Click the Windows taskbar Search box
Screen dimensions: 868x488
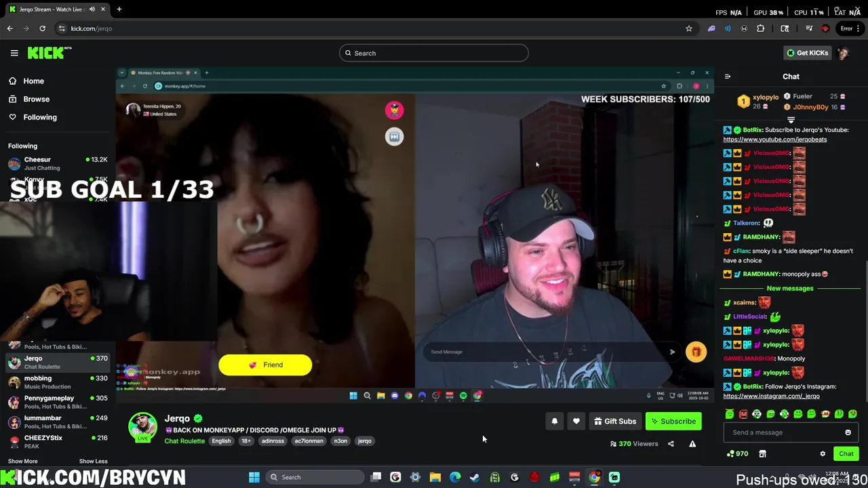315,477
